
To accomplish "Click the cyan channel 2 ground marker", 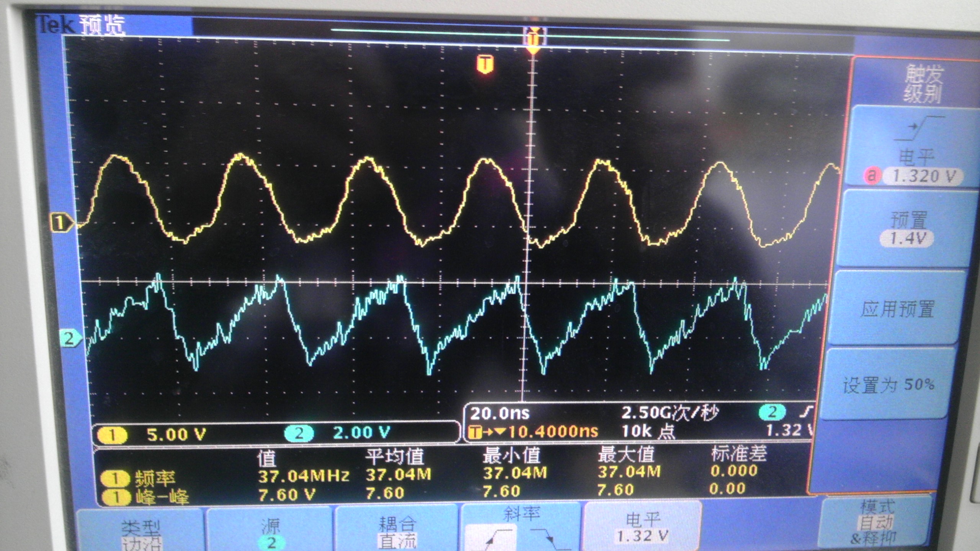I will click(x=70, y=339).
